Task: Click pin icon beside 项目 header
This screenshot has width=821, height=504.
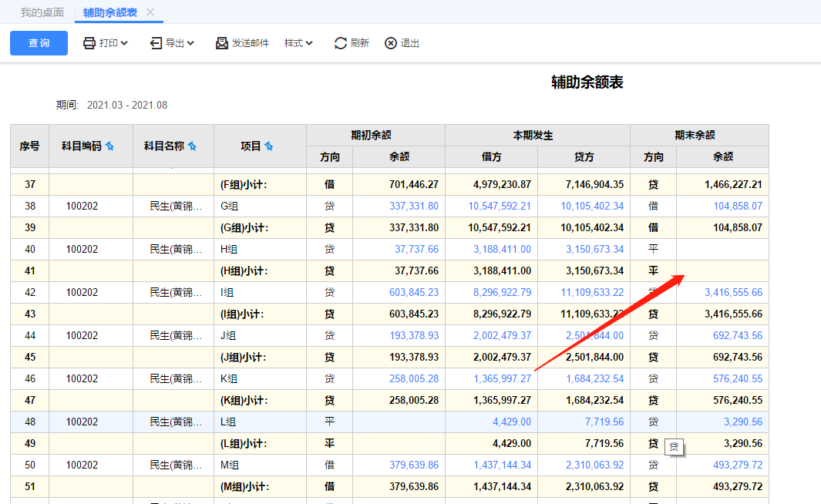Action: [x=268, y=146]
